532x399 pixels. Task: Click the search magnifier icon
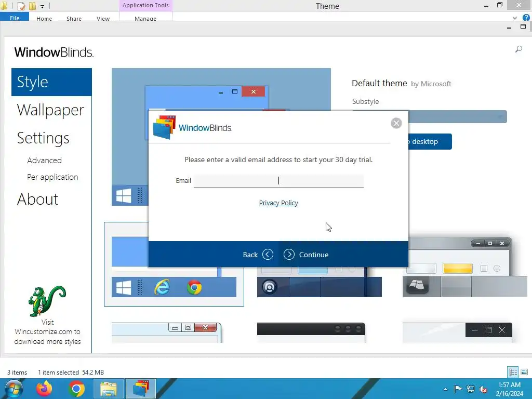click(x=518, y=49)
